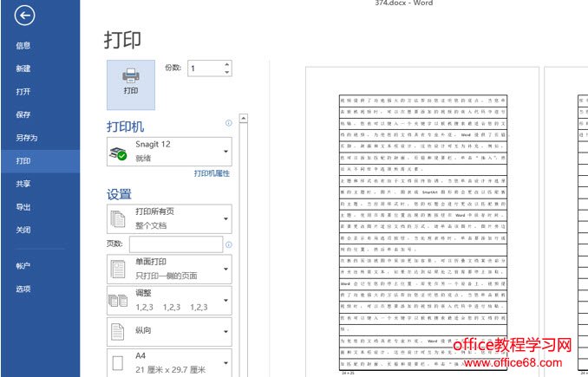Screen dimensions: 588x377
Task: Click the 21 厘米 x 29.7 厘米 size text
Action: click(x=170, y=370)
